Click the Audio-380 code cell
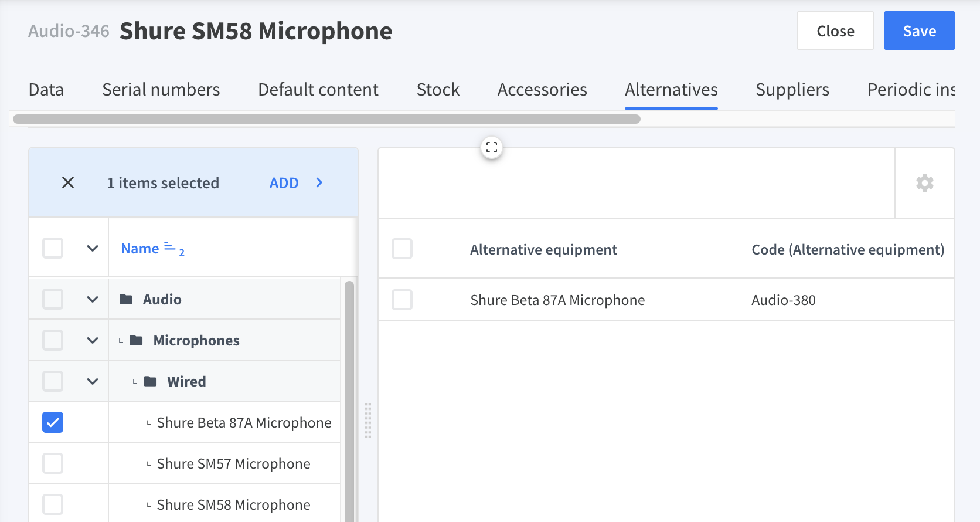 coord(784,300)
